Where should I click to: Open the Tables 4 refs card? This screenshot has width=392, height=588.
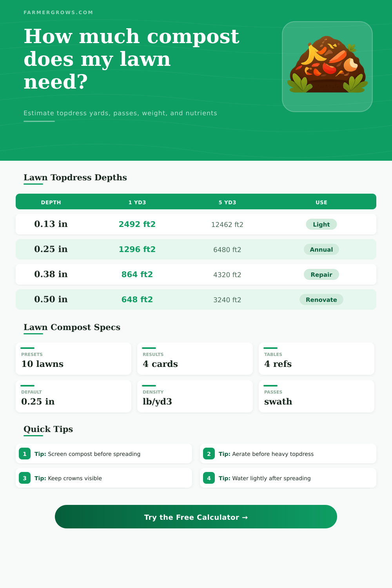(x=316, y=359)
